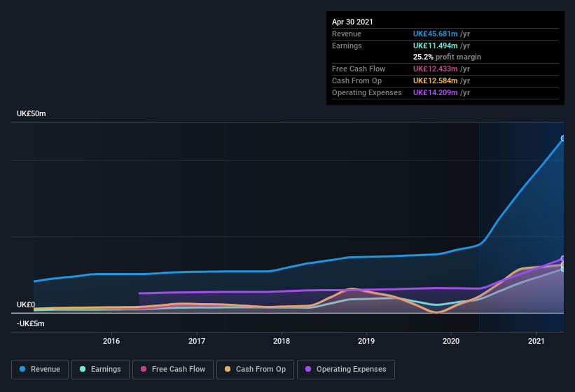Viewport: 575px width, 392px height.
Task: Toggle the Earnings series legend button
Action: (100, 370)
